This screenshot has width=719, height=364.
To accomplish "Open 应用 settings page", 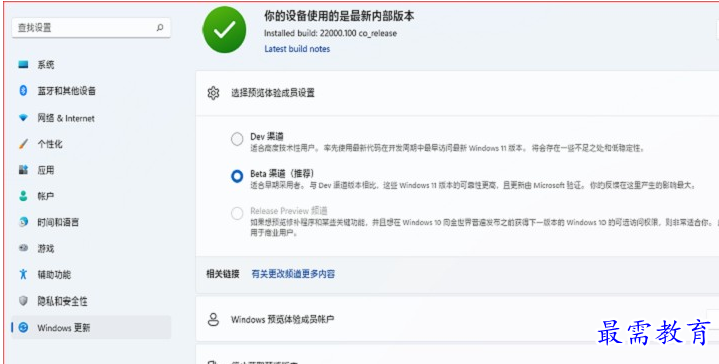I will [x=91, y=170].
